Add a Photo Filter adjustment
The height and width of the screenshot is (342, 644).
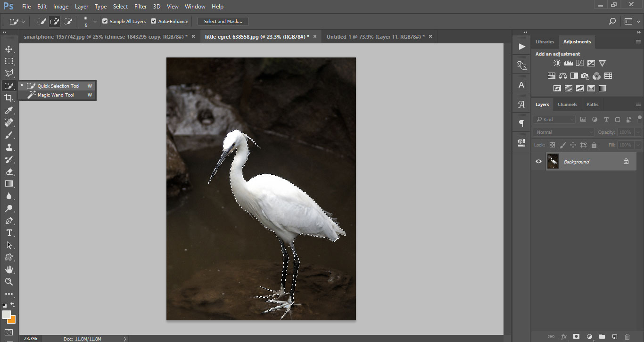click(x=585, y=76)
